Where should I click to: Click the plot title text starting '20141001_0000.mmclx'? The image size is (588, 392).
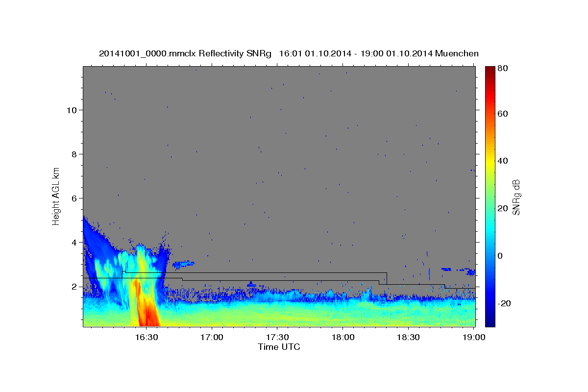289,53
